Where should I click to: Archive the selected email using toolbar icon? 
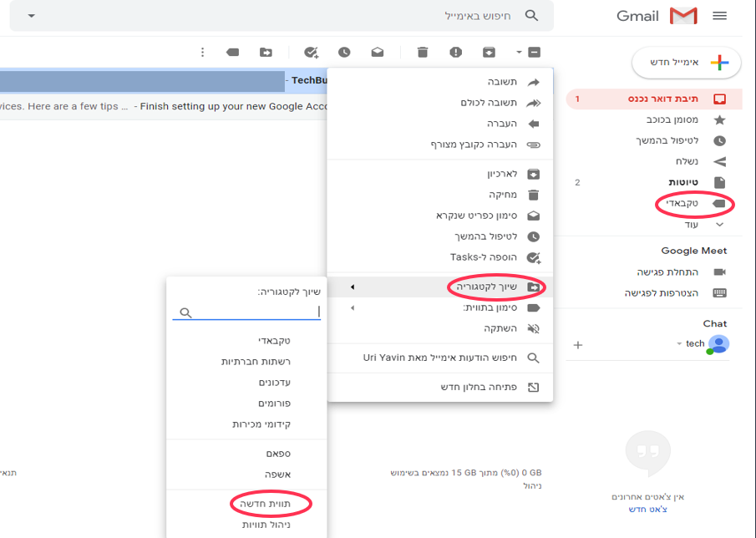pyautogui.click(x=489, y=52)
